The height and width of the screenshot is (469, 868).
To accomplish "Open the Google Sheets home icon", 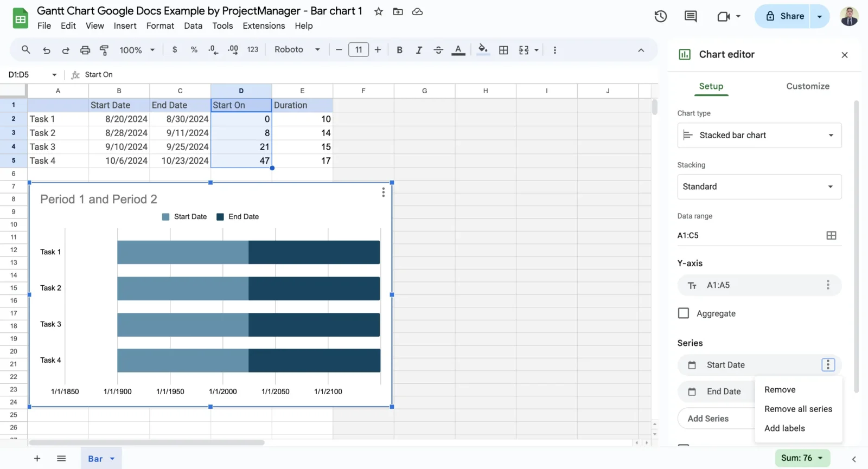I will [20, 18].
